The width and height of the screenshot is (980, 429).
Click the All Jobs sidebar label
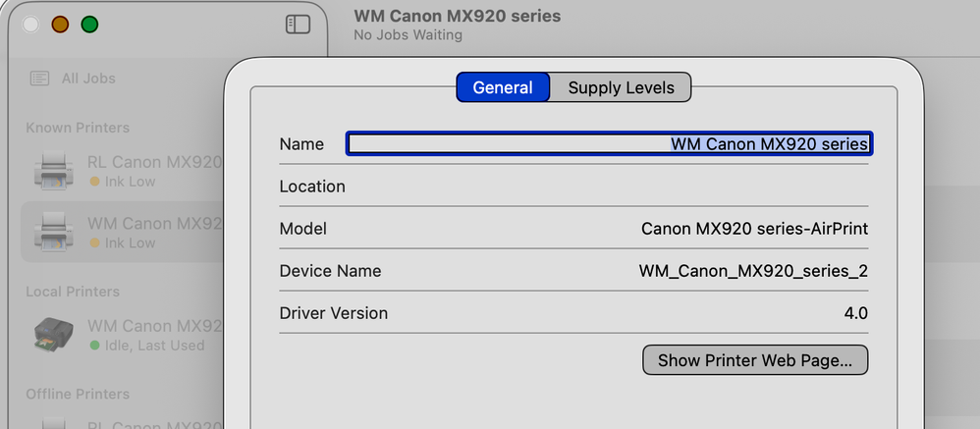[88, 79]
